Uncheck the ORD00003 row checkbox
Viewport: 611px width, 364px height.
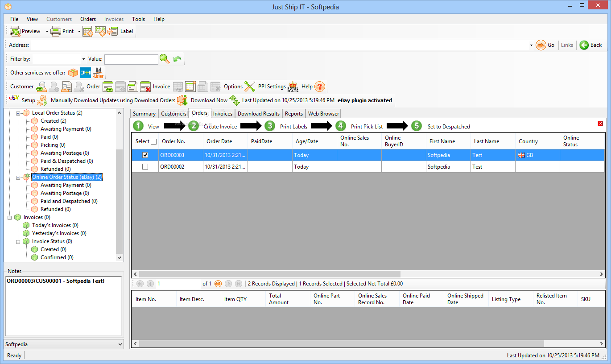pos(145,155)
